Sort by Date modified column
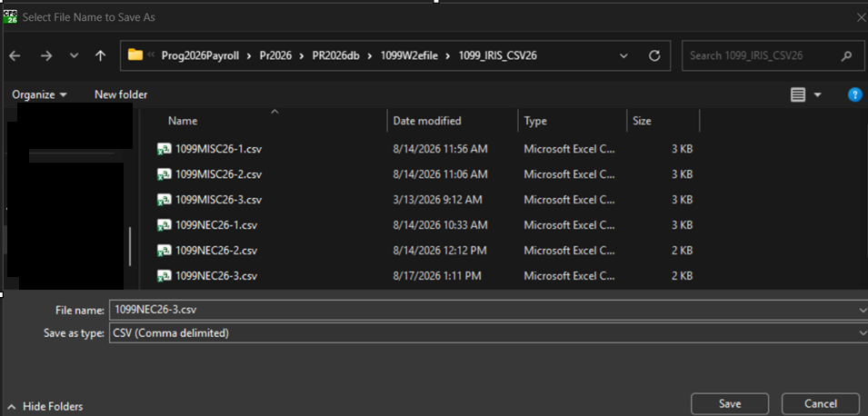The image size is (868, 416). pos(427,121)
